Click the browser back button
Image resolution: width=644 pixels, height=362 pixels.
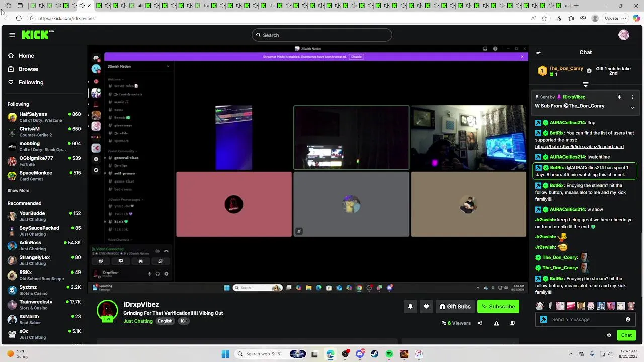tap(6, 18)
